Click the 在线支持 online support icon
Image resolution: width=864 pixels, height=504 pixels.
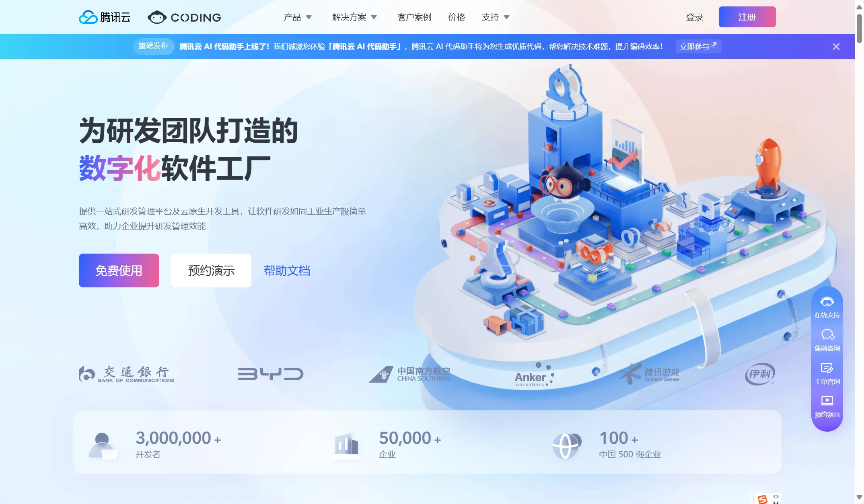828,306
